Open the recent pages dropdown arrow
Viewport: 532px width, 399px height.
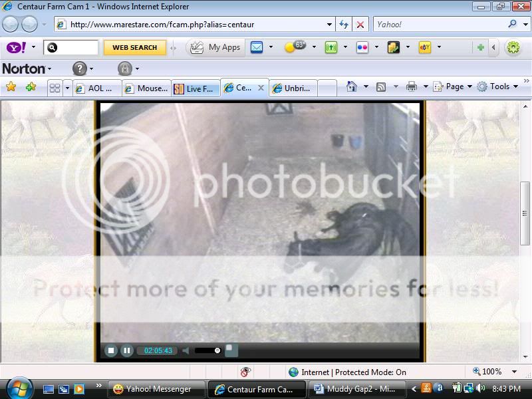point(44,25)
